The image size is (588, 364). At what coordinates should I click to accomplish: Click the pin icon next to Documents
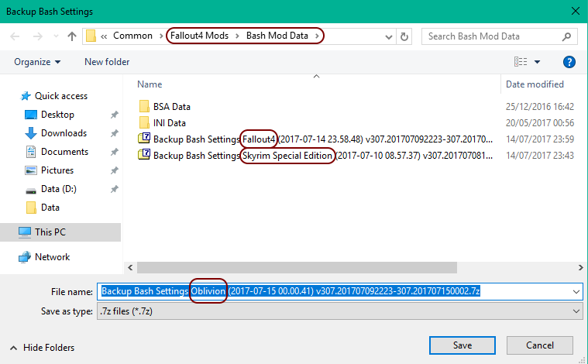[x=114, y=152]
